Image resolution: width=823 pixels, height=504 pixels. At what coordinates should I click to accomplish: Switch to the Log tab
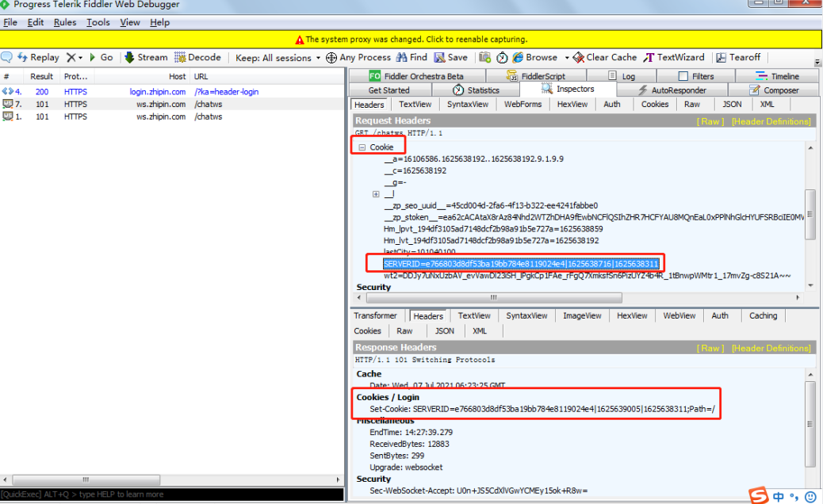pos(622,76)
